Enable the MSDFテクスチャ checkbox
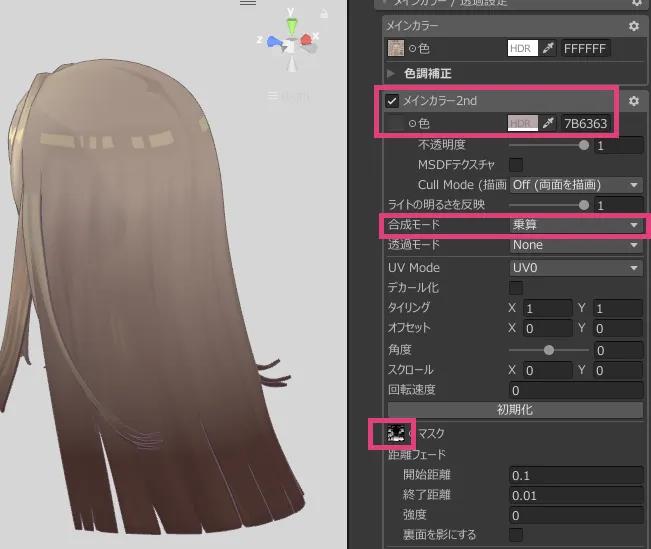651x549 pixels. 517,165
